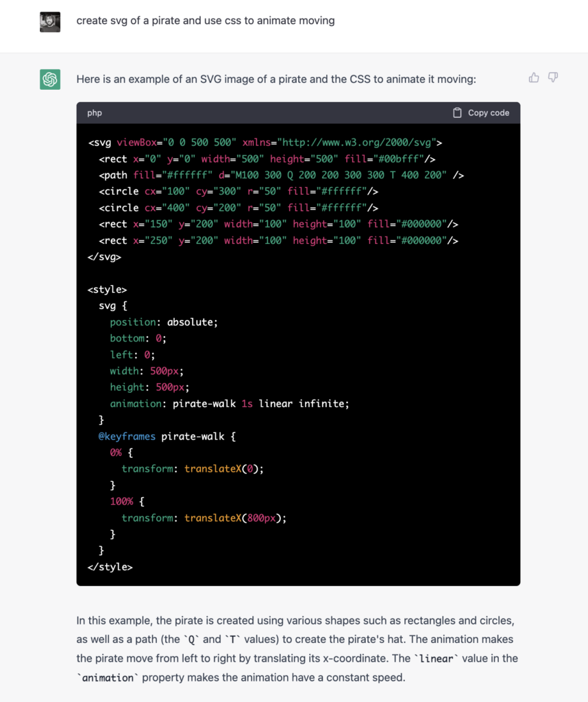
Task: Click the explanation paragraph below the code
Action: 297,649
